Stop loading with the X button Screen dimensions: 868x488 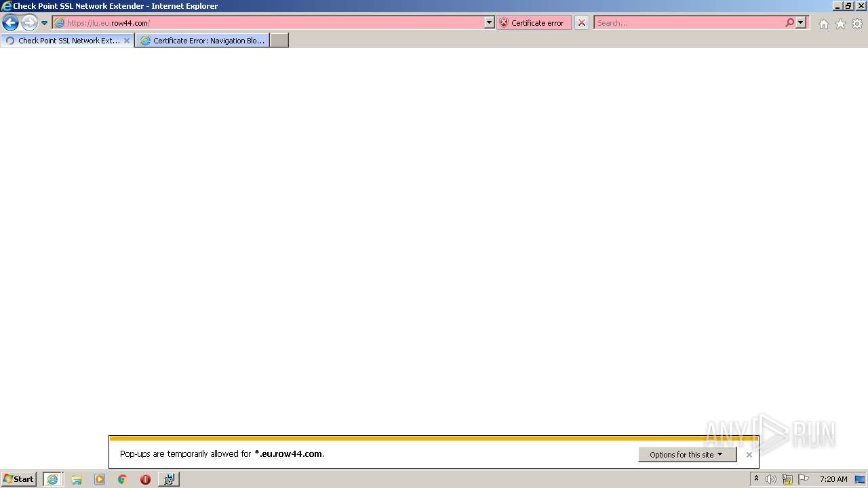(581, 23)
